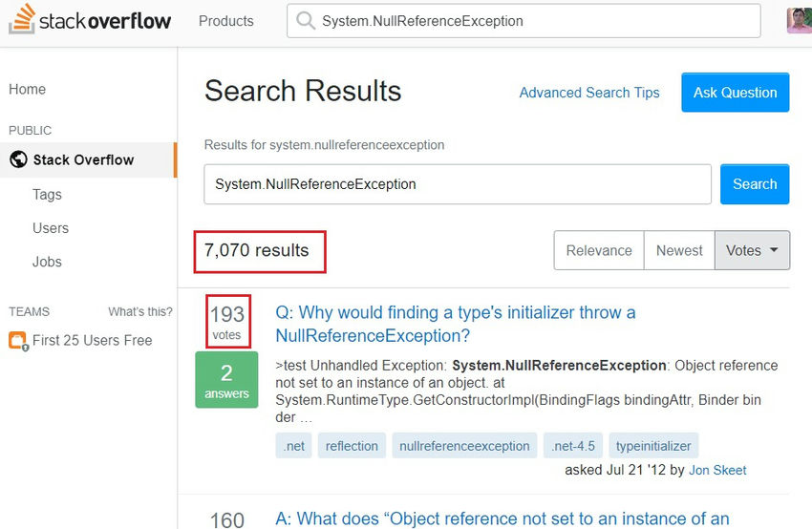Click the What's this? link next to Teams
812x529 pixels.
point(140,311)
